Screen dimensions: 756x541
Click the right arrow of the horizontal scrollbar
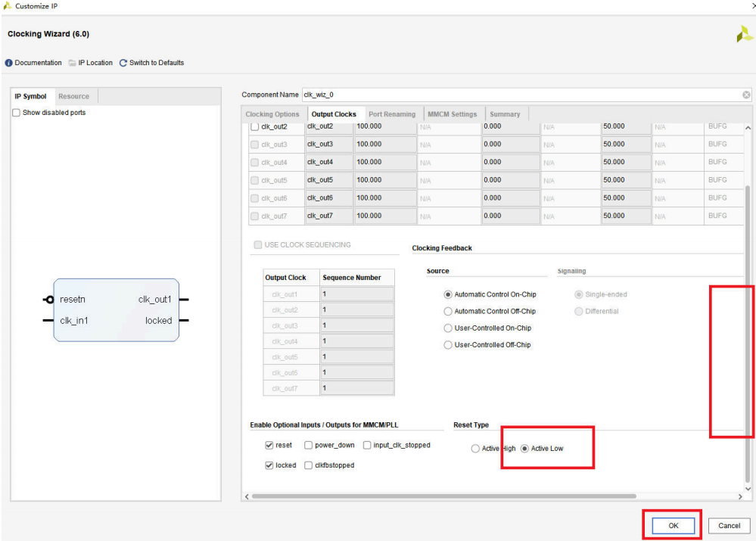(739, 496)
